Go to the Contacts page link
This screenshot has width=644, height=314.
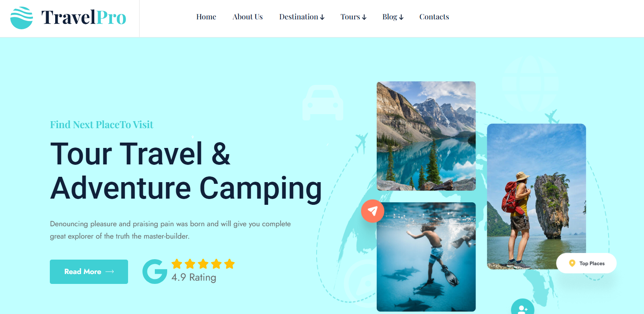(x=434, y=17)
